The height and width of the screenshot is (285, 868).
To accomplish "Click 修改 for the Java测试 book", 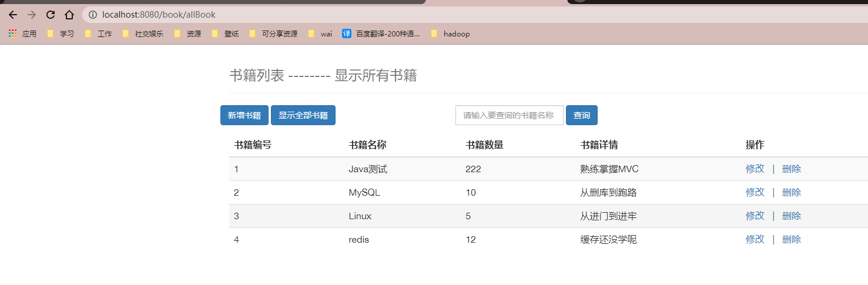I will [755, 169].
